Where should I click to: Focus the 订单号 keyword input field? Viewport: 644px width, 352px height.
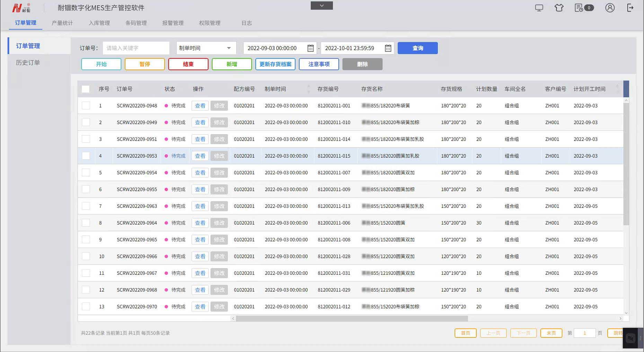pos(136,48)
